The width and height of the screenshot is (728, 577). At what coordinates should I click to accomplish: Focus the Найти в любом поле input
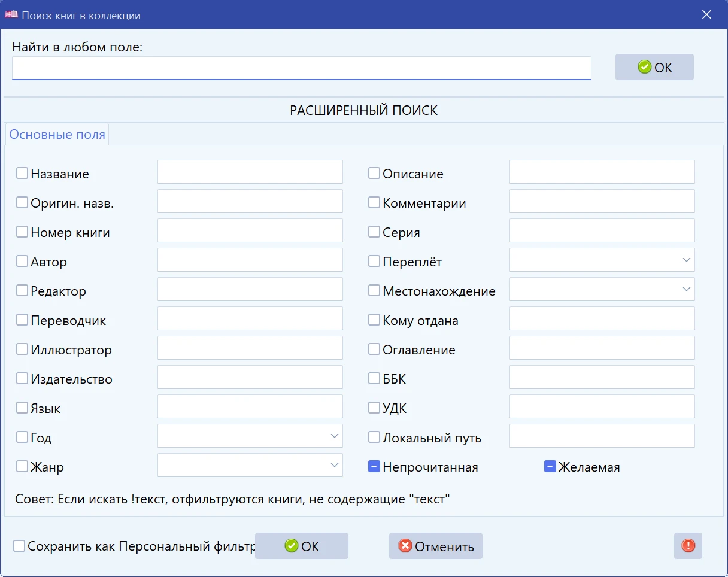point(302,68)
